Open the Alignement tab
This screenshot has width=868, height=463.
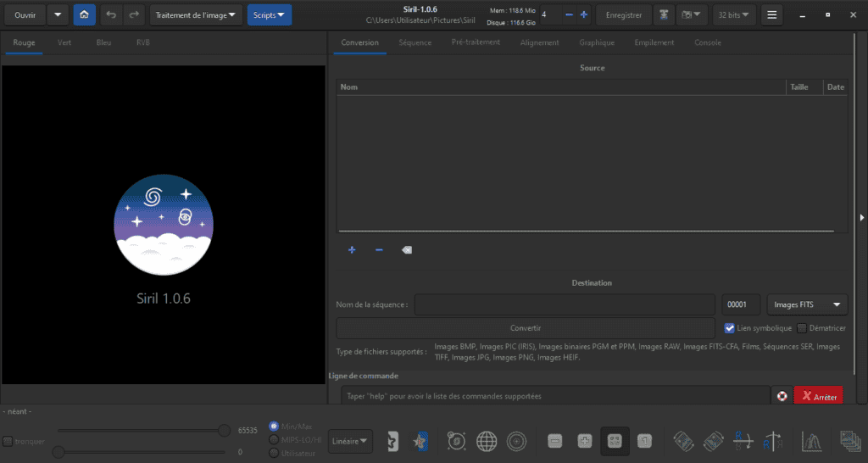coord(539,42)
